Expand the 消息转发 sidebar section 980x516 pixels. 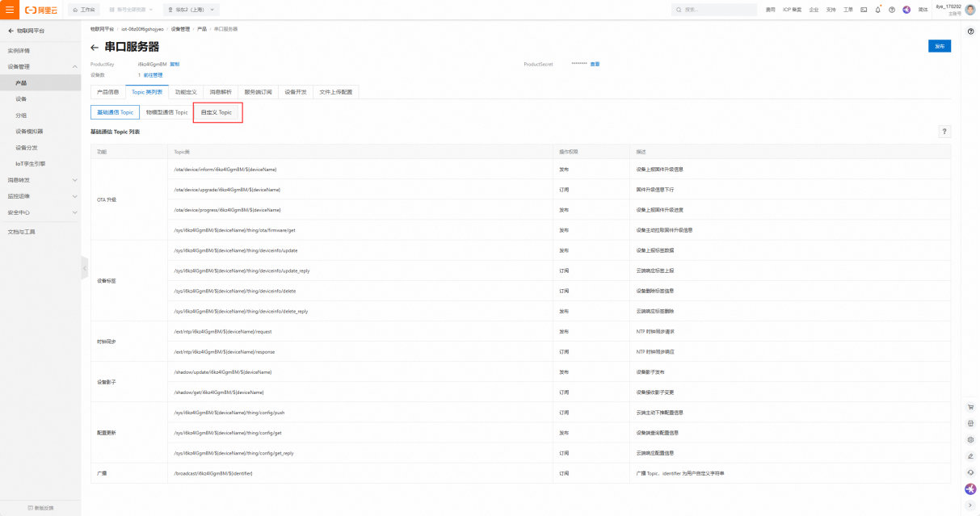75,180
